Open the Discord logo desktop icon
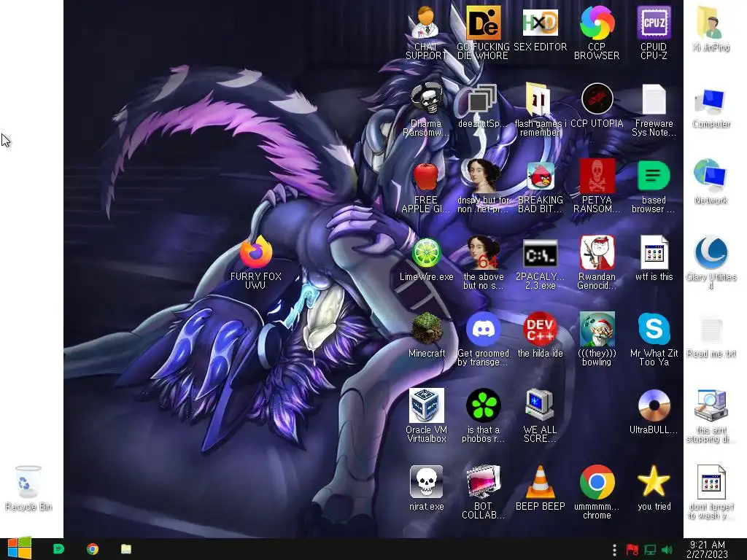Image resolution: width=747 pixels, height=560 pixels. (x=483, y=340)
